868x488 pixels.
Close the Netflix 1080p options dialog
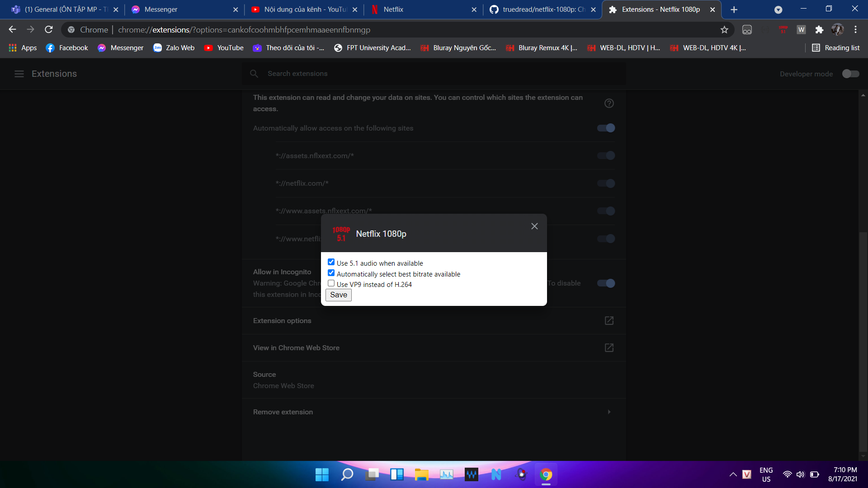point(534,226)
